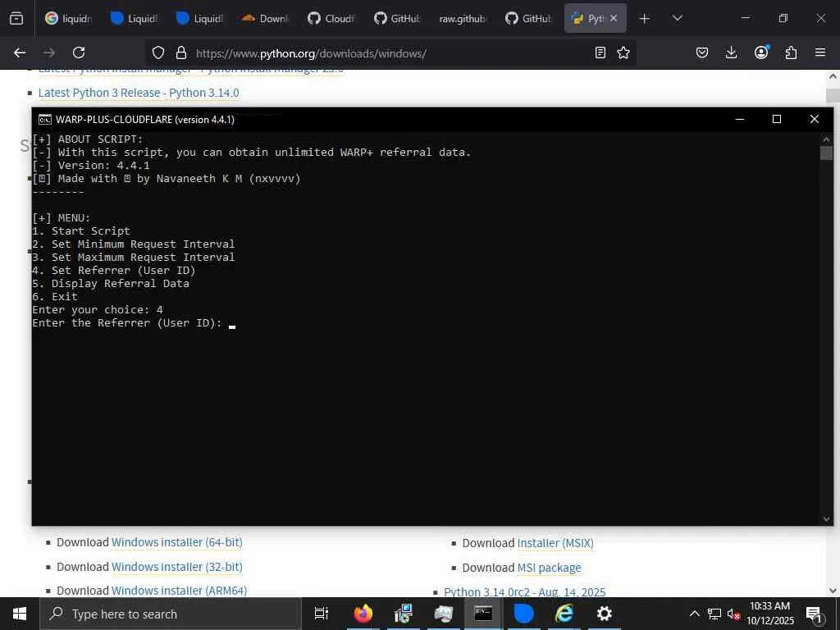Open a new browser tab
This screenshot has height=630, width=840.
(645, 19)
